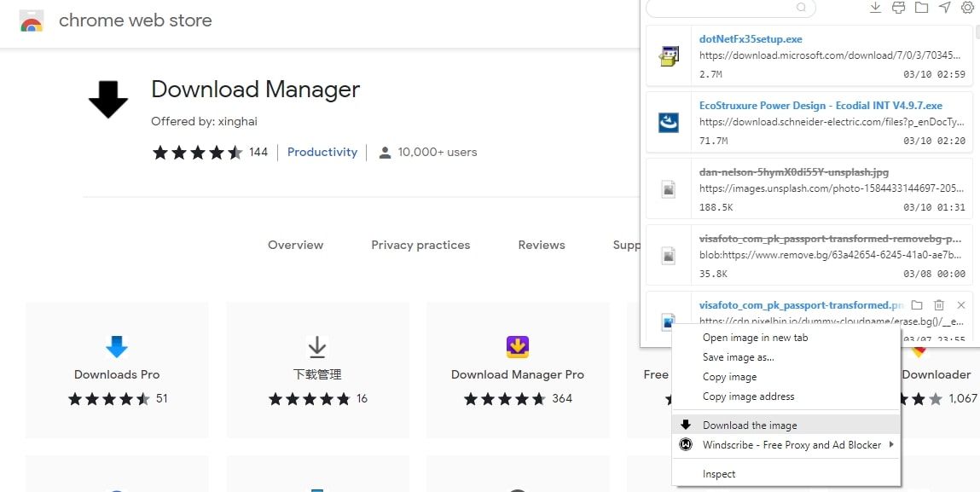Click the dotNetFx35setup.exe installer icon
980x492 pixels.
pos(669,55)
